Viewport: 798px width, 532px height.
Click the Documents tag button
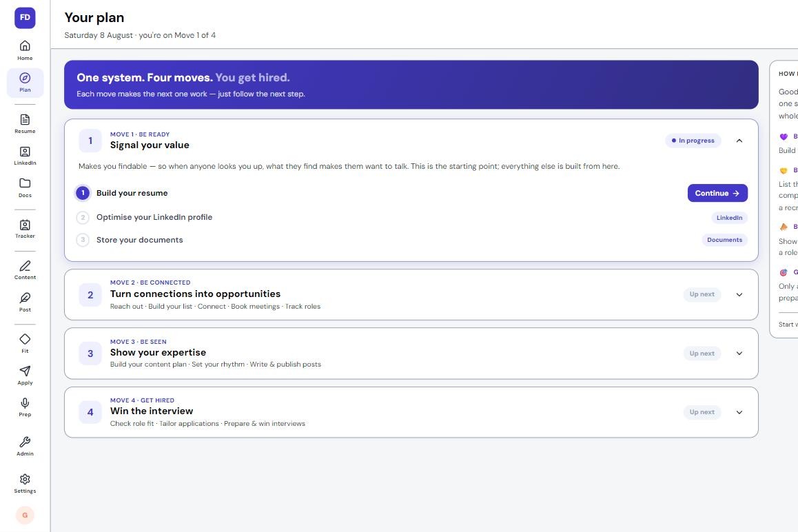[x=724, y=240]
